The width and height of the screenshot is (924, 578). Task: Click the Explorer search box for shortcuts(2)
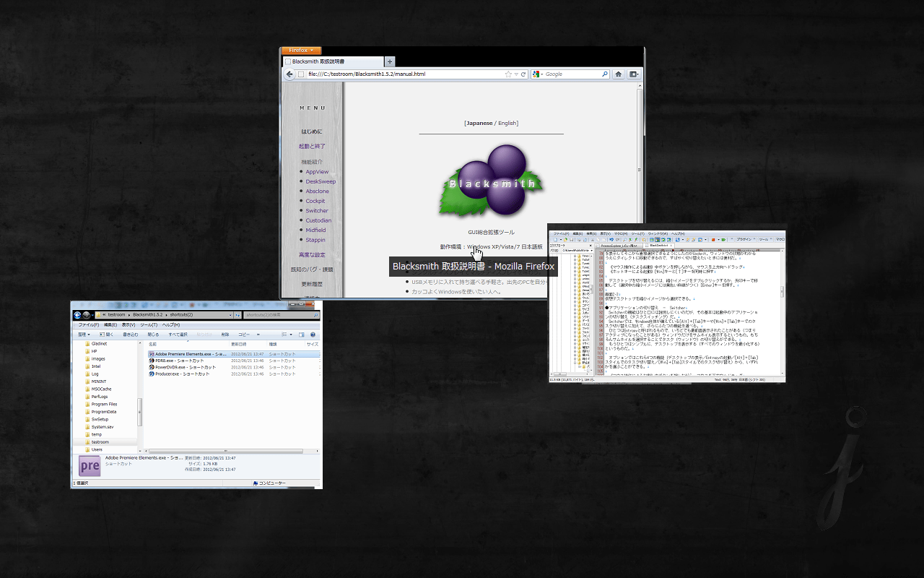click(281, 315)
